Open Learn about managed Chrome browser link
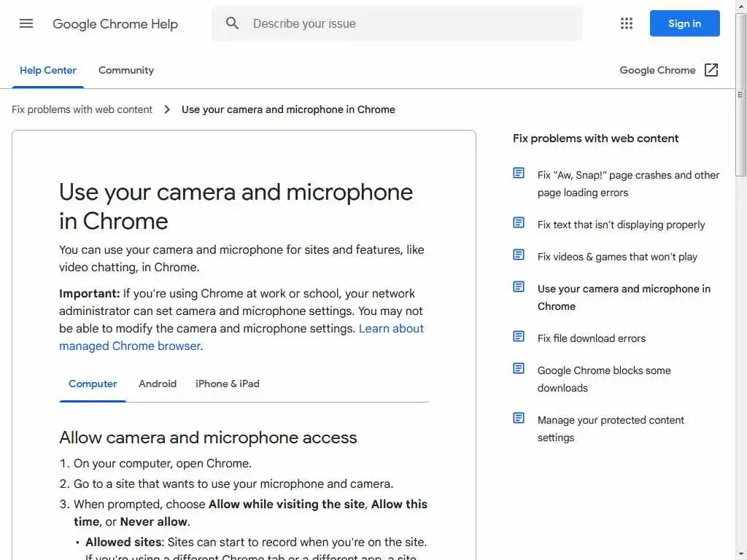Viewport: 747px width, 560px height. 241,337
